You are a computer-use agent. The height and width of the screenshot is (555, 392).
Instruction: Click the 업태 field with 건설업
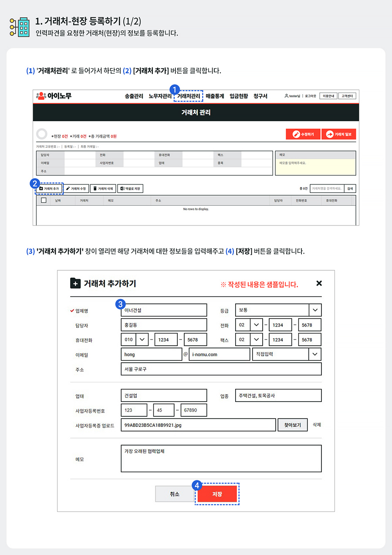point(164,396)
